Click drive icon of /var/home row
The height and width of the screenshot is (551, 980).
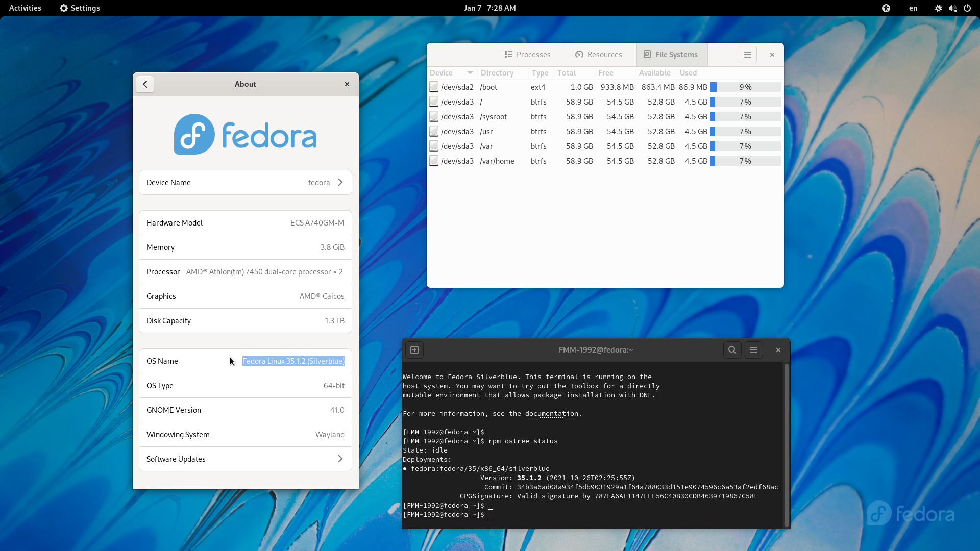[x=434, y=161]
